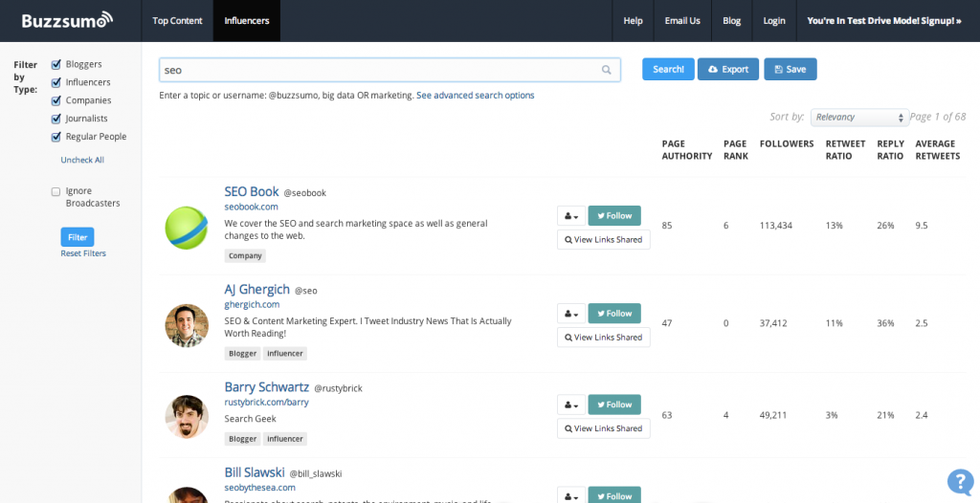Follow Barry Schwartz on Twitter
This screenshot has width=980, height=503.
[614, 405]
